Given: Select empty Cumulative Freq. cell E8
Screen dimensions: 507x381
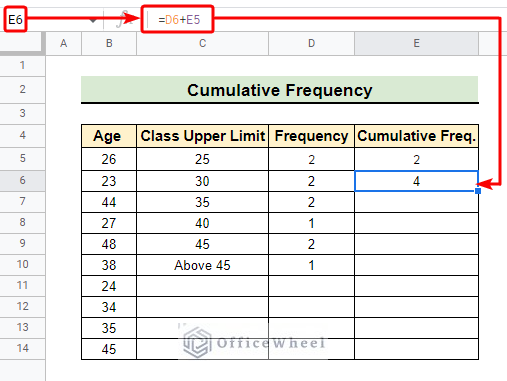Looking at the screenshot, I should 416,223.
